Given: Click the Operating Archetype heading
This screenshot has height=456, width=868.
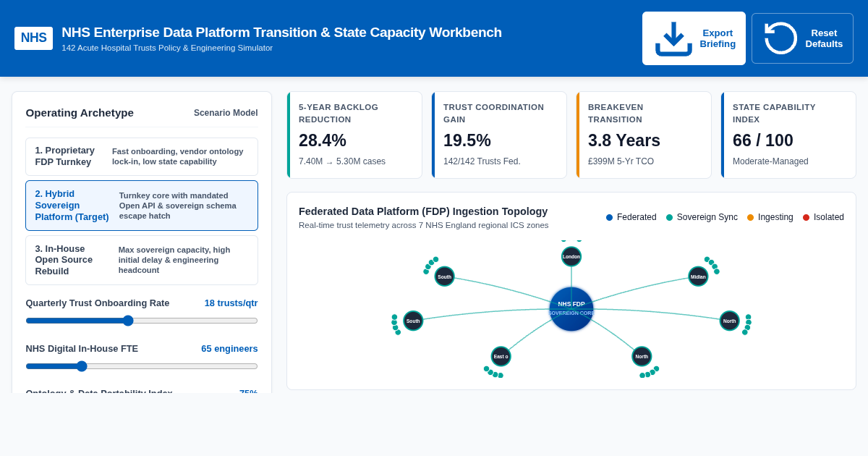Looking at the screenshot, I should (x=80, y=113).
